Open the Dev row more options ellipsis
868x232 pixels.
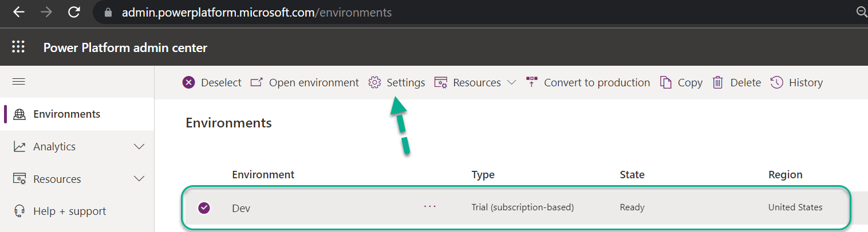point(430,207)
